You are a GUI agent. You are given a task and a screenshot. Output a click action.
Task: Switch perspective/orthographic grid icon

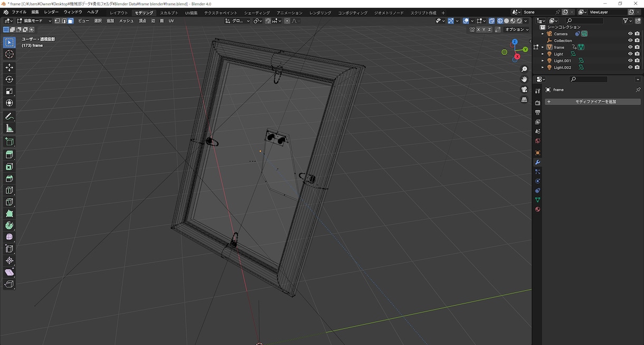(x=524, y=99)
